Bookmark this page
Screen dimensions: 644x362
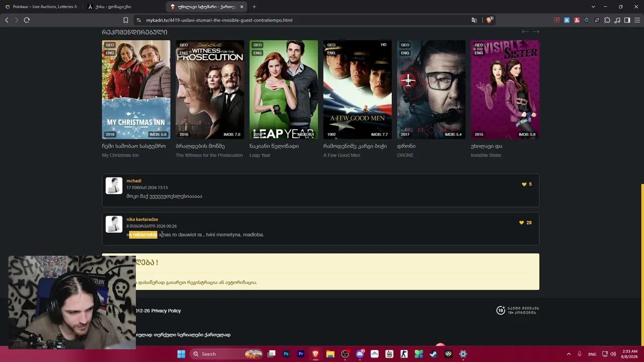[x=126, y=20]
